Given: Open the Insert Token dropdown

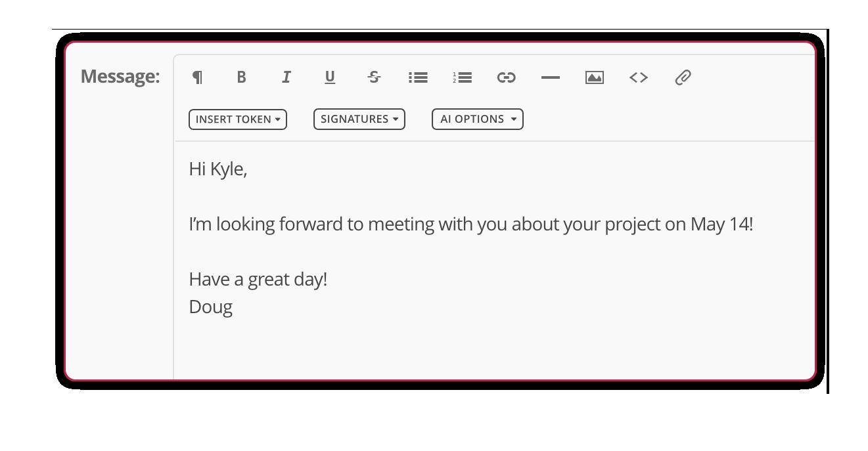Looking at the screenshot, I should (238, 119).
